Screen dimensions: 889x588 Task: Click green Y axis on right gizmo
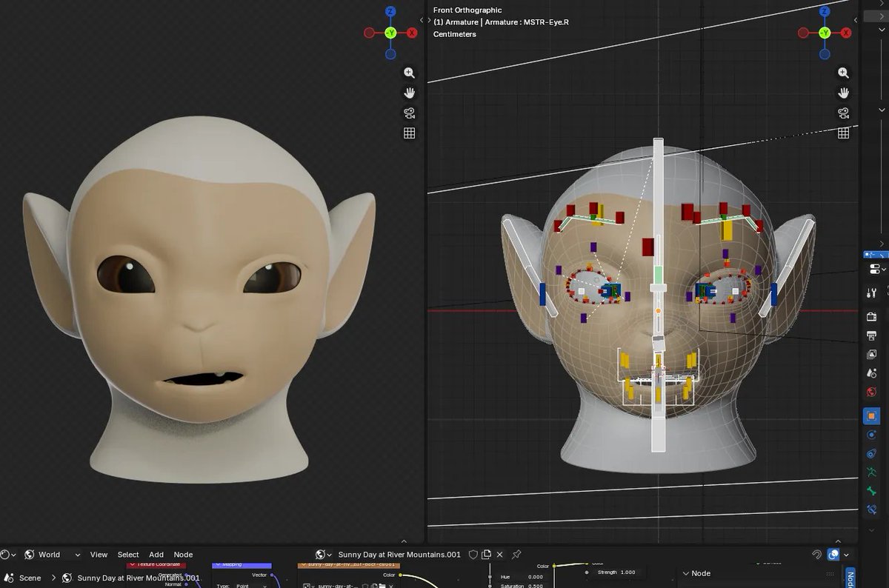825,33
